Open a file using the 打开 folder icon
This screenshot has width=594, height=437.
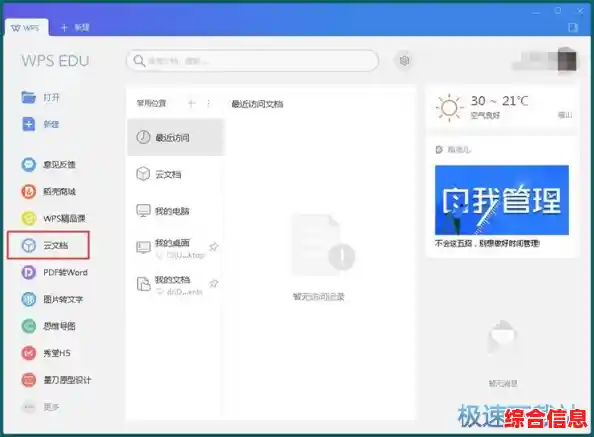coord(28,97)
